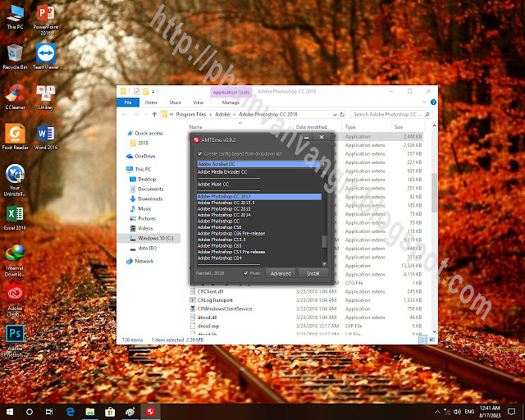This screenshot has height=420, width=525.
Task: Open the This PC desktop icon
Action: 15,17
